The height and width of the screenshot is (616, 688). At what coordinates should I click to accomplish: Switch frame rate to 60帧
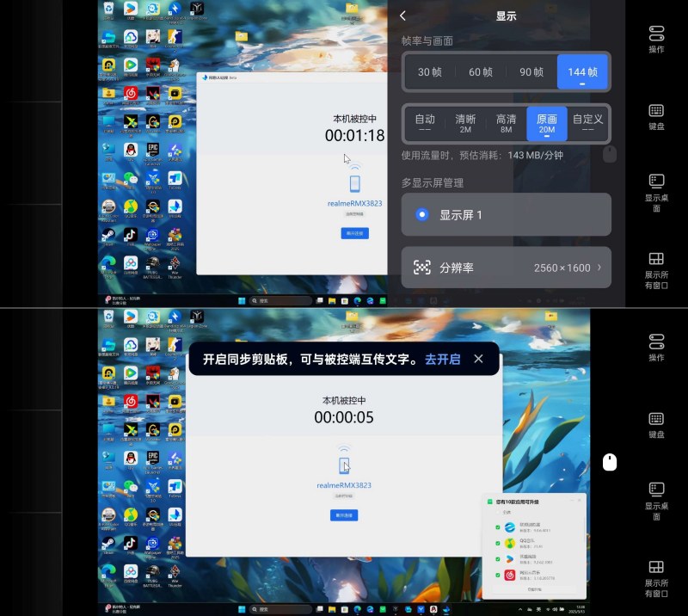[481, 72]
